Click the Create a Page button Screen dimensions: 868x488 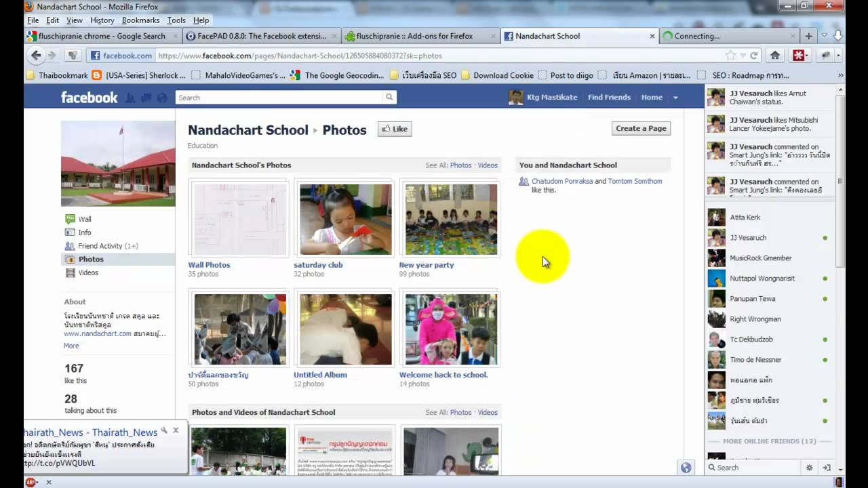click(641, 128)
